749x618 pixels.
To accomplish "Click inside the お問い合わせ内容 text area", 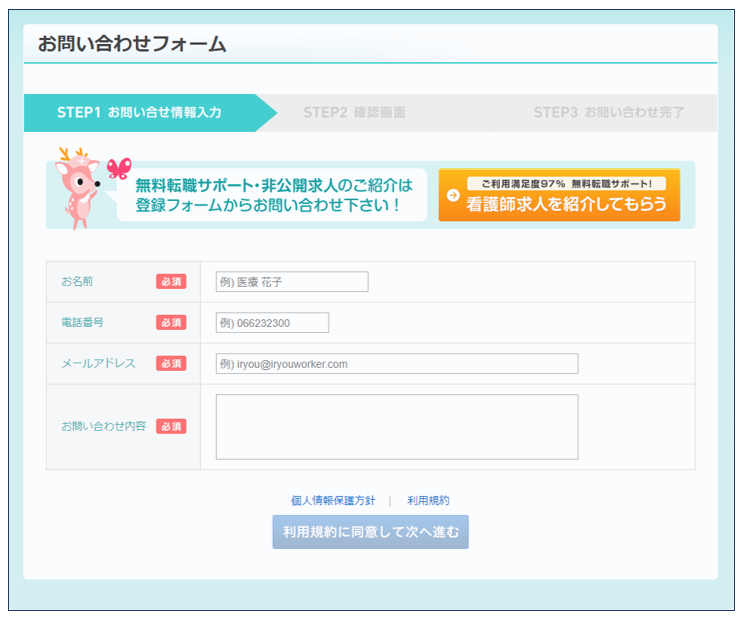I will point(396,427).
